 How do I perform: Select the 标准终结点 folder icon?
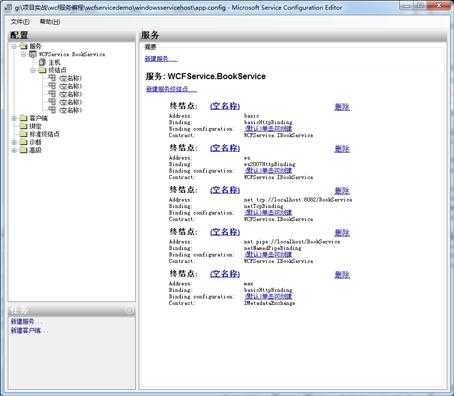(23, 134)
